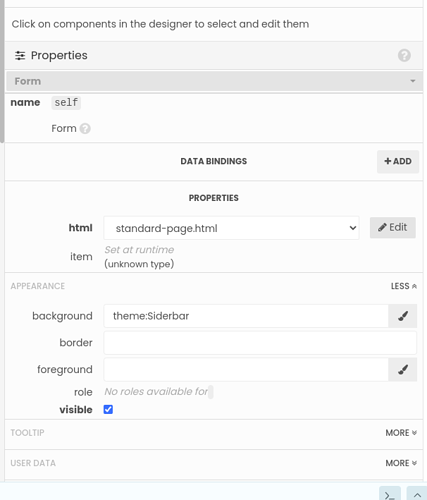Click the foreground input field
Screen dimensions: 427x500
246,369
